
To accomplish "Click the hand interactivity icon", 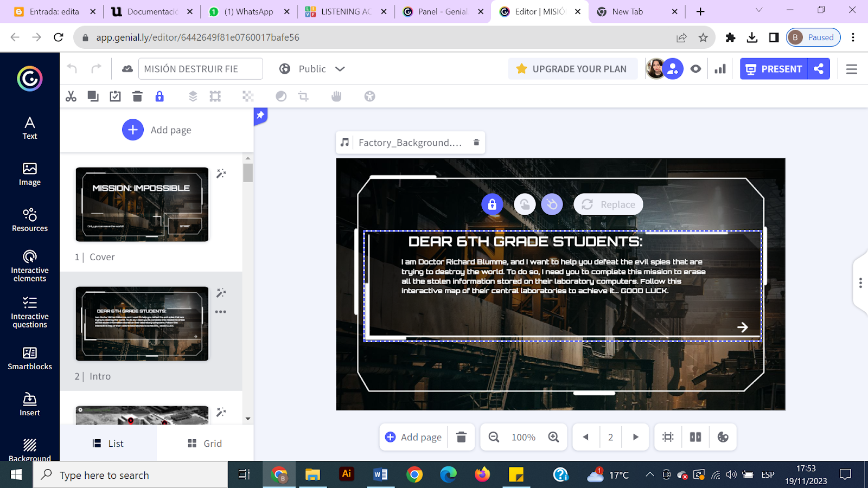I will (336, 97).
